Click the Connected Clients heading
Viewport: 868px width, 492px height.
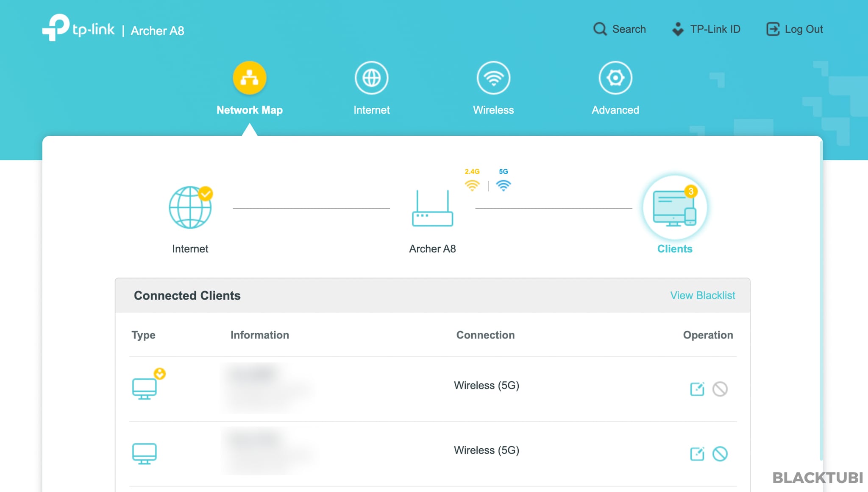point(187,296)
